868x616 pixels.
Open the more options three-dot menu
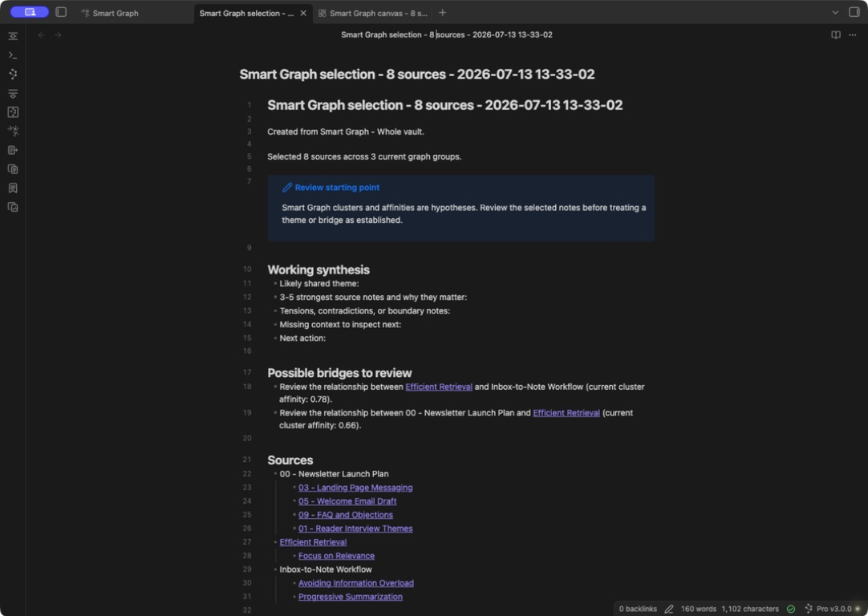click(853, 34)
